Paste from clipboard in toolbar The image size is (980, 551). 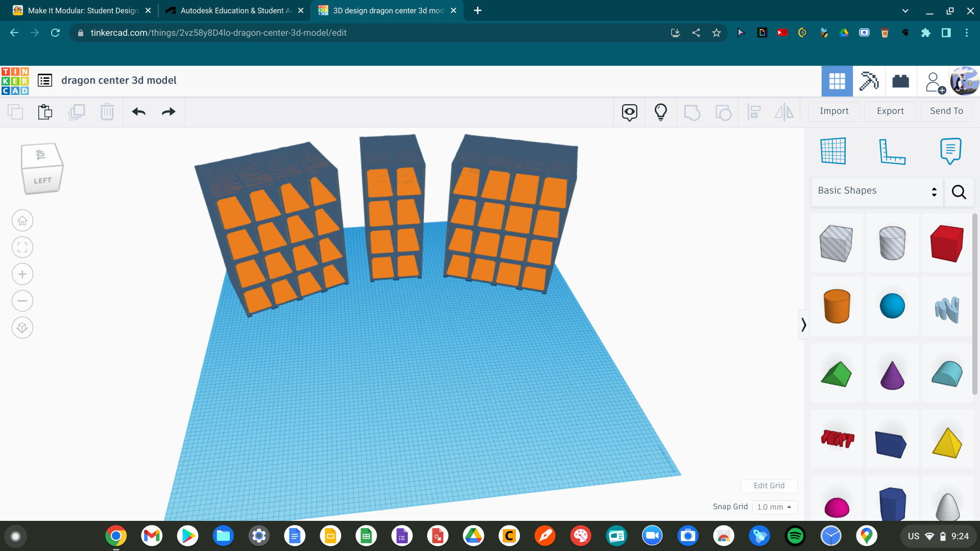[45, 112]
